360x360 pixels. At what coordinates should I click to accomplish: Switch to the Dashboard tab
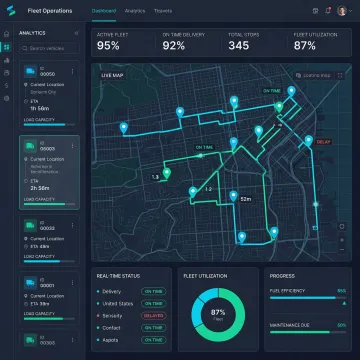104,11
